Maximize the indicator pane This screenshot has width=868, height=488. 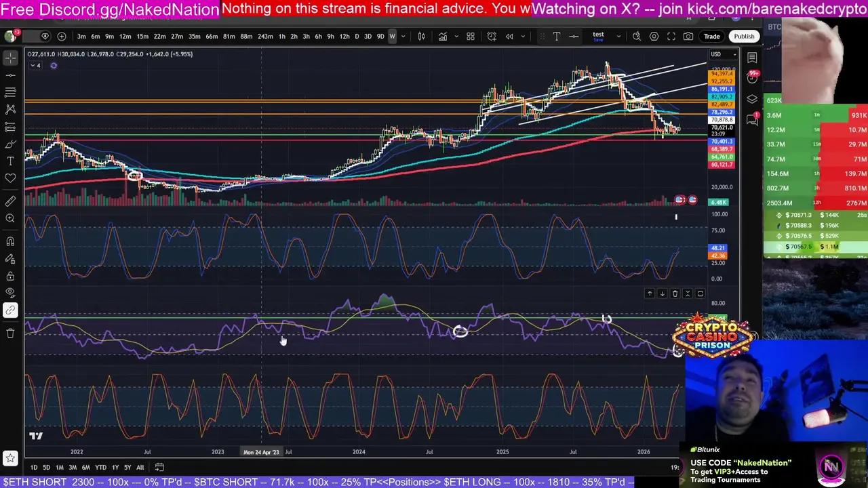click(x=701, y=293)
